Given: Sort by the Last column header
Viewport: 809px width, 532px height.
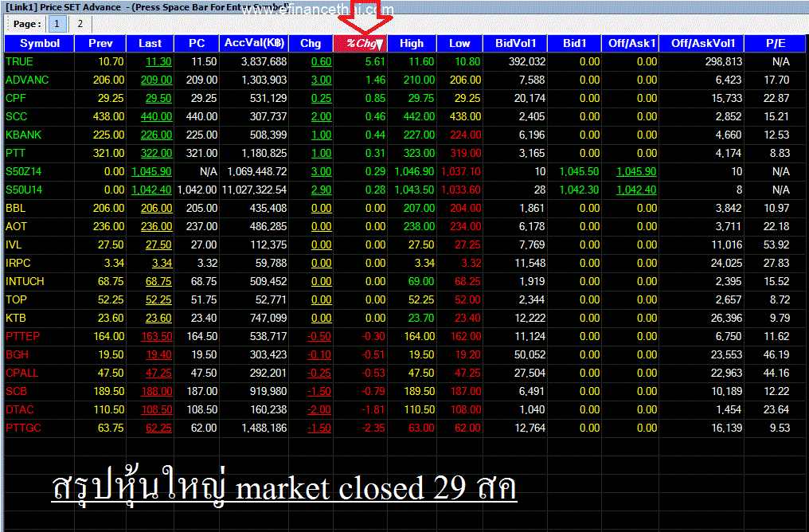Looking at the screenshot, I should click(x=150, y=43).
